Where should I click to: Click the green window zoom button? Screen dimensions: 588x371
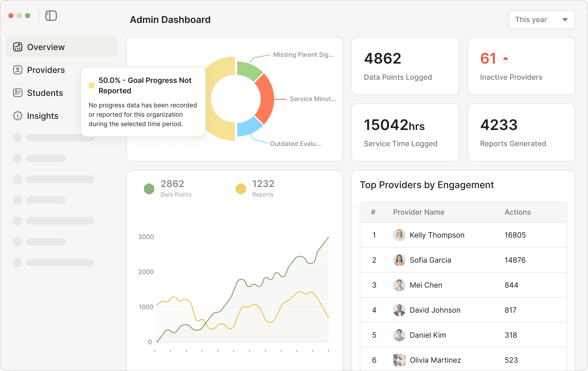tap(28, 16)
